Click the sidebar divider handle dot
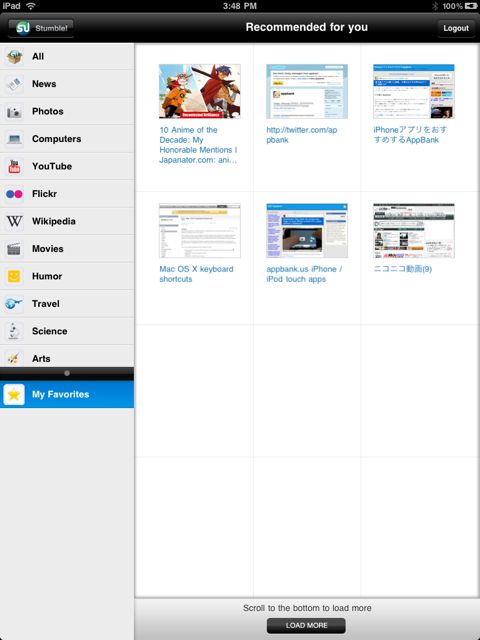Viewport: 480px width, 640px height. coord(67,373)
